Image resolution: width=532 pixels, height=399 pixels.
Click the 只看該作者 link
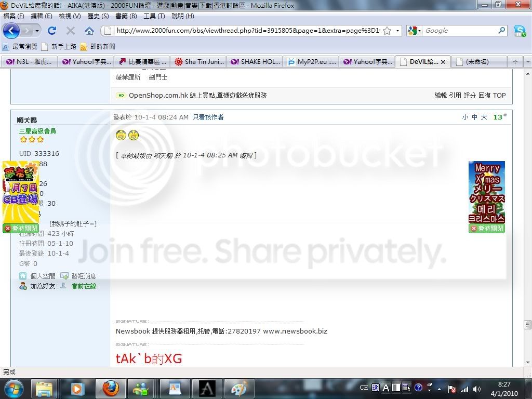point(208,117)
